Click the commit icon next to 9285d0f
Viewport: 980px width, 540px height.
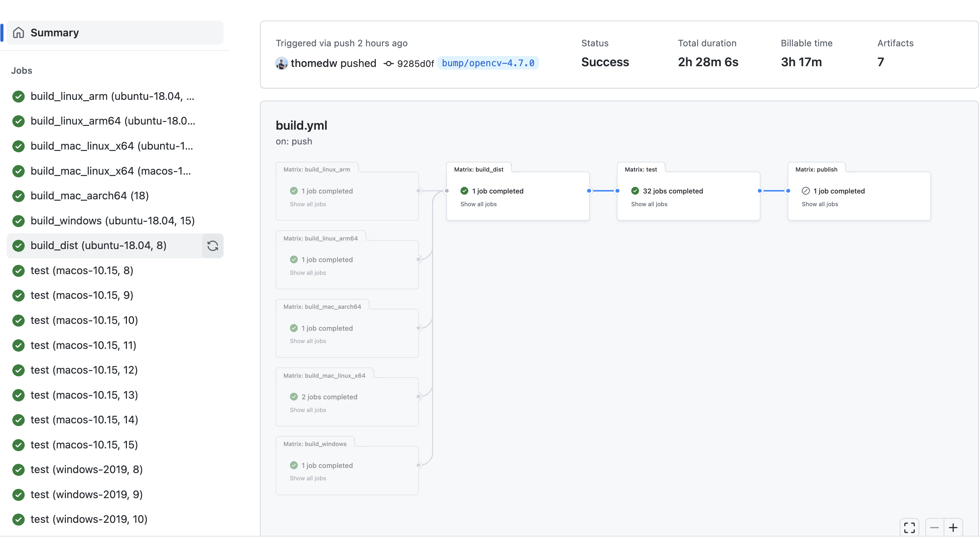pyautogui.click(x=388, y=63)
